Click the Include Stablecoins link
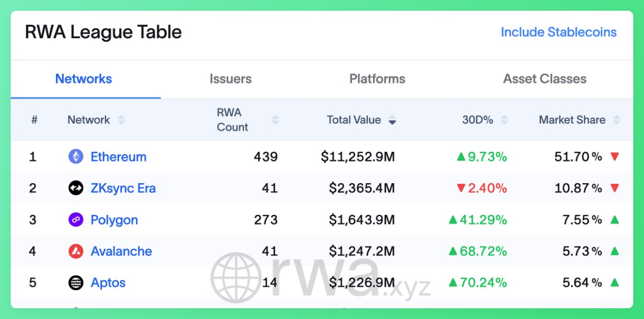The width and height of the screenshot is (644, 319). 559,32
